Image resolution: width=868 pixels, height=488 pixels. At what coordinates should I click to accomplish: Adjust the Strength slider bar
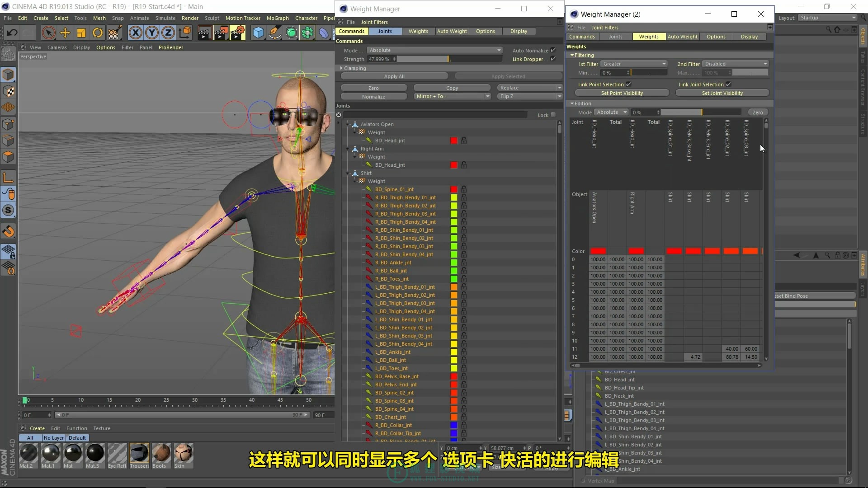[x=449, y=59]
